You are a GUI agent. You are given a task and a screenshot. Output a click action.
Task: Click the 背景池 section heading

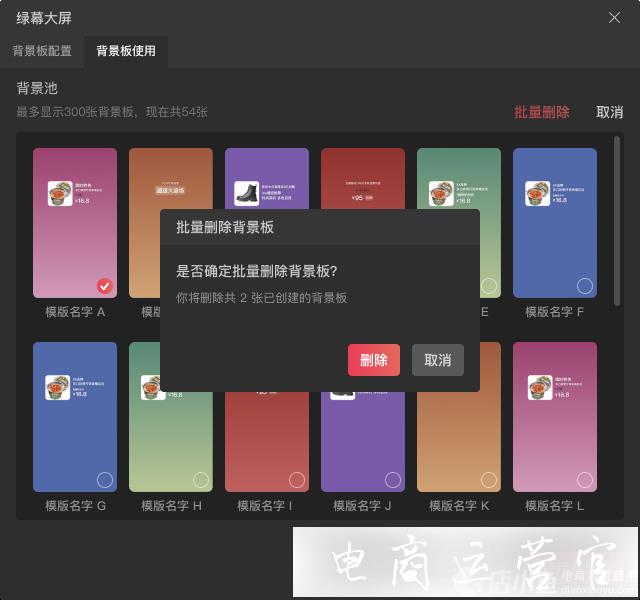(37, 88)
